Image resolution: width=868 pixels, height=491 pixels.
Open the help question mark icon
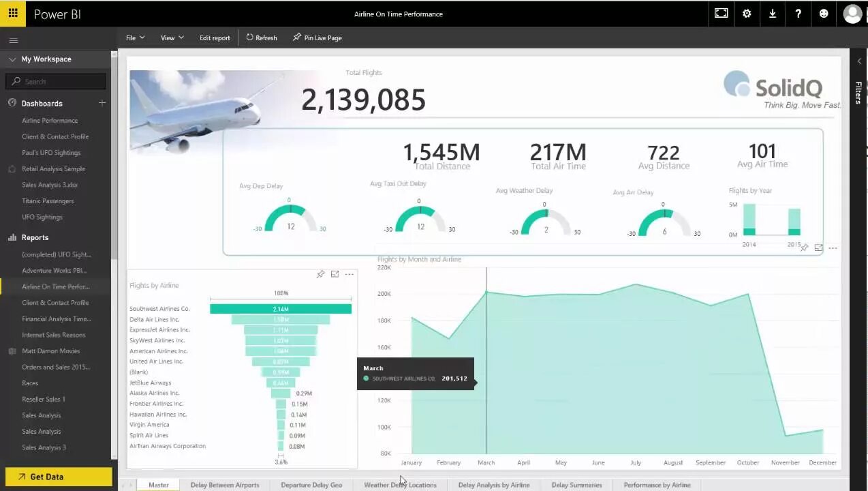(x=798, y=13)
